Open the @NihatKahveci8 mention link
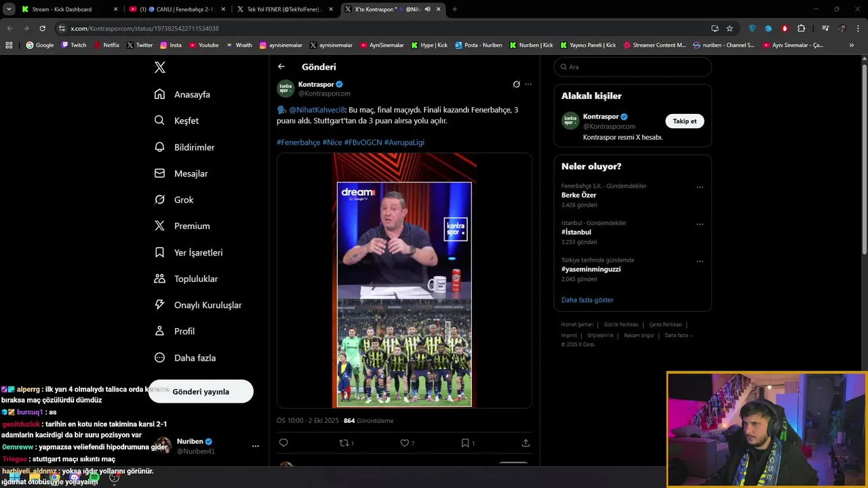Screen dimensions: 868x488 click(x=317, y=110)
